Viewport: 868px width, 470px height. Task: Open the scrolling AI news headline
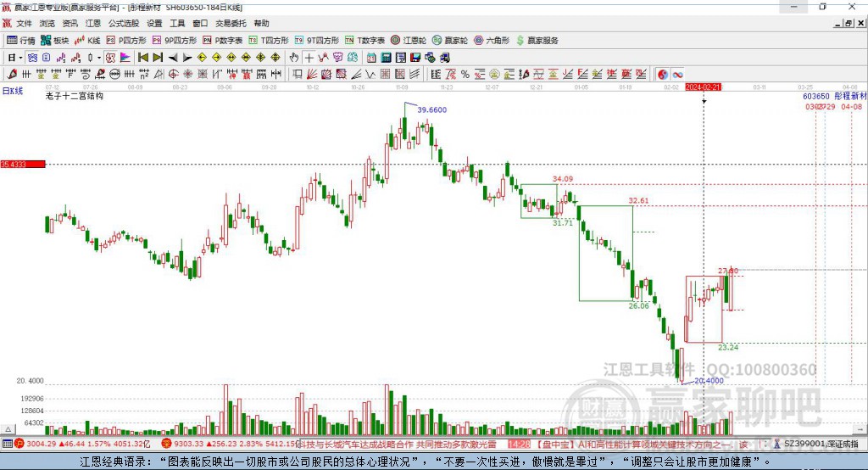[x=662, y=444]
